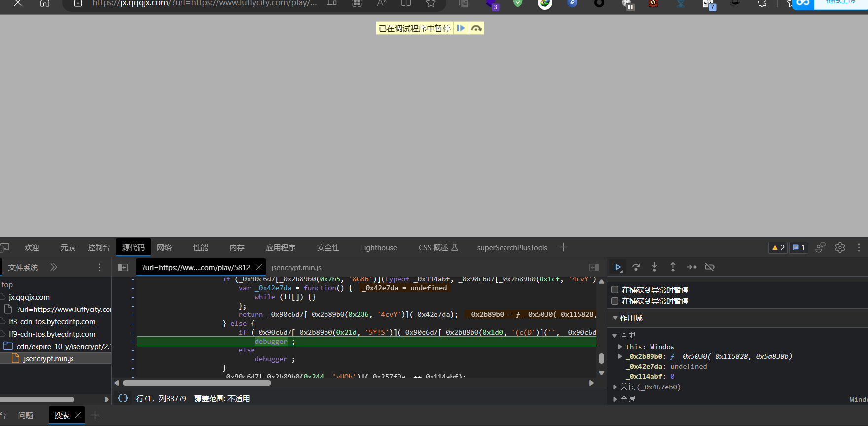Resume from the paused-in-debugger overlay
The width and height of the screenshot is (868, 426).
pyautogui.click(x=461, y=28)
